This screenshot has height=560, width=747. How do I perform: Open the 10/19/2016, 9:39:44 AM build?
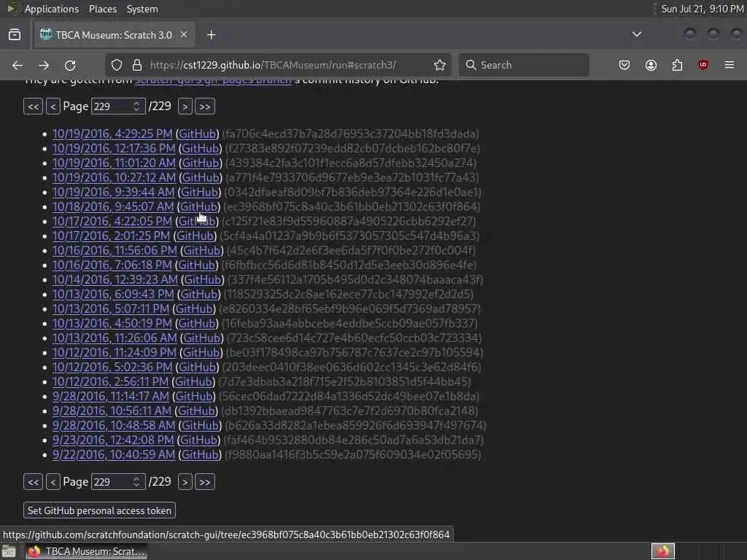113,192
